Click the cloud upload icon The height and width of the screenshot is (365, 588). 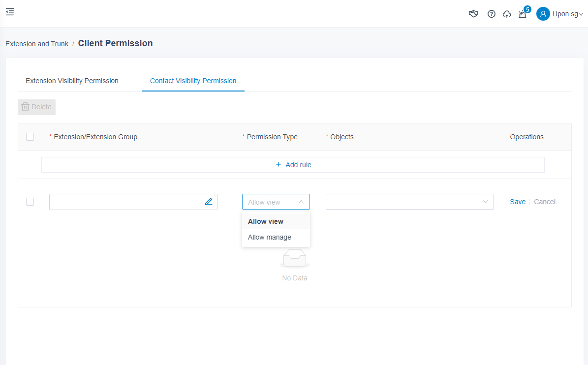(x=507, y=14)
